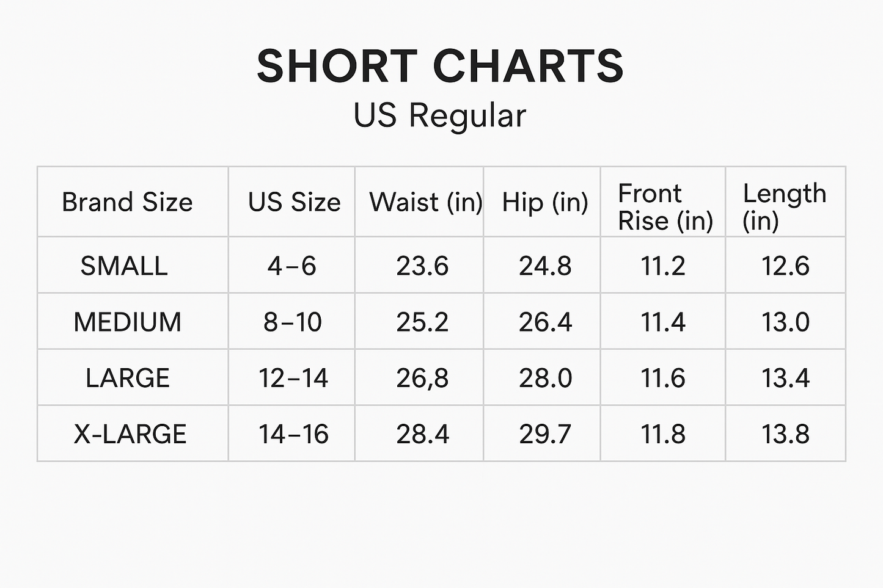Click the 8–10 US size cell

pos(293,322)
